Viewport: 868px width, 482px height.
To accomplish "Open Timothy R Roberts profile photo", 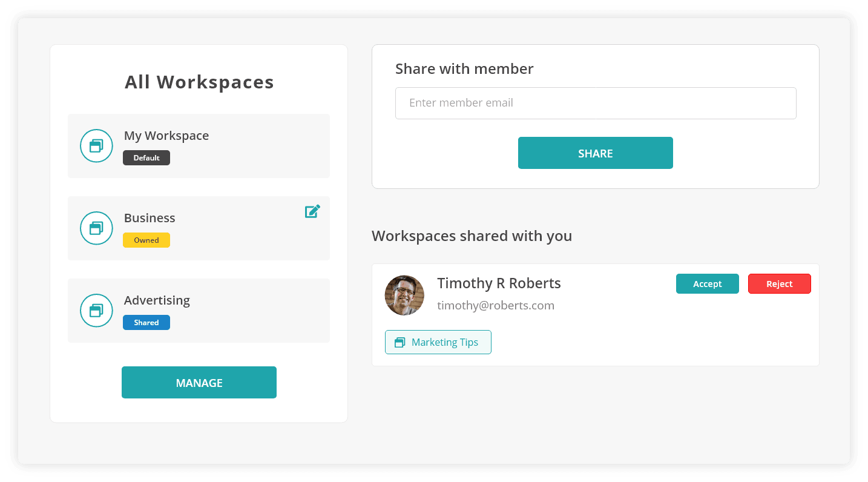I will tap(404, 295).
